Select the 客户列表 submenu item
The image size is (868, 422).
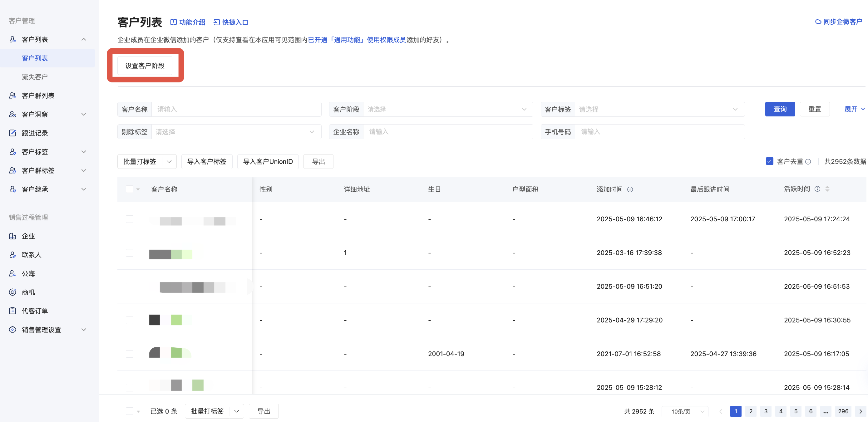pos(47,58)
